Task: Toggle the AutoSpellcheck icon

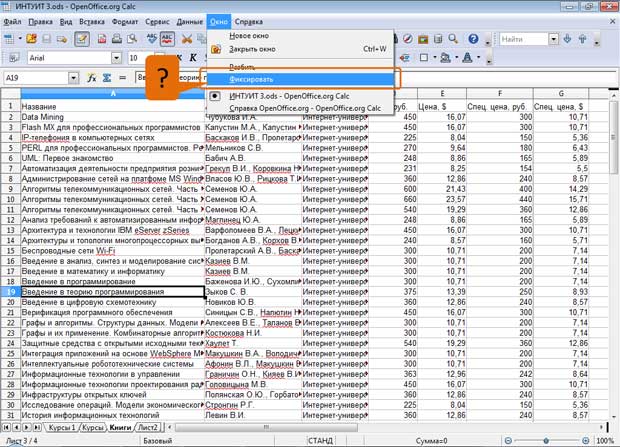Action: click(167, 39)
